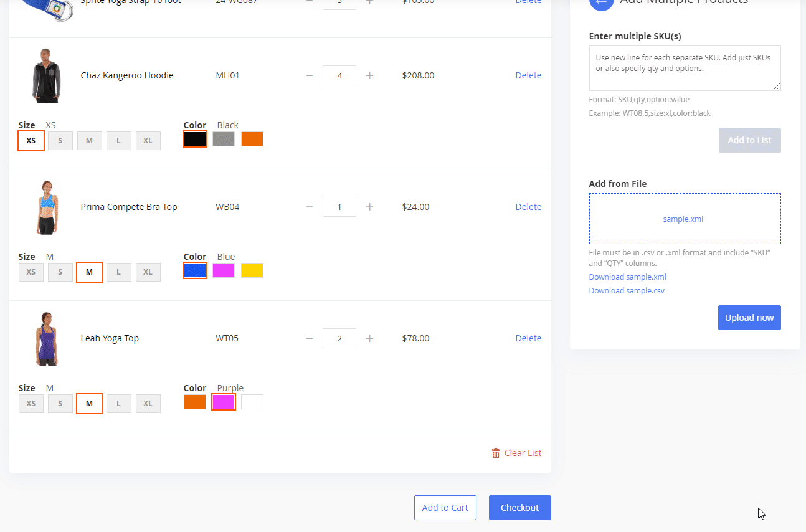This screenshot has height=532, width=806.
Task: Delete the Sprite Yoga Strap row
Action: [528, 2]
